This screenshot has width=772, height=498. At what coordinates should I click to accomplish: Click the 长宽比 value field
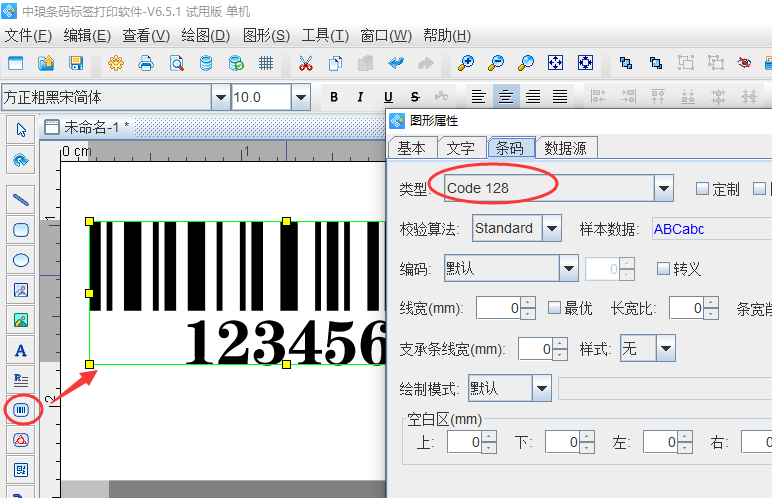point(686,308)
